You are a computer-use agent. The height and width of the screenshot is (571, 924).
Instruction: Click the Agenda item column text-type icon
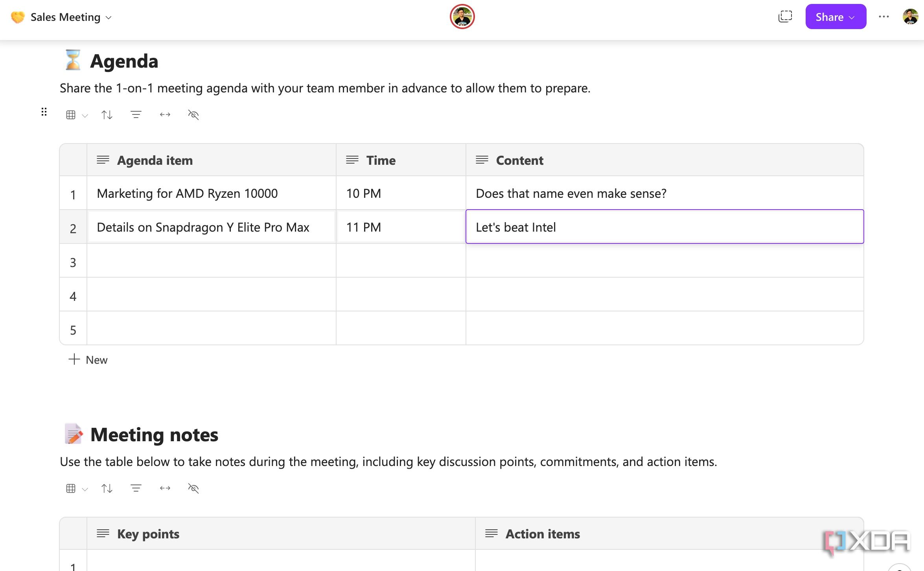(103, 160)
